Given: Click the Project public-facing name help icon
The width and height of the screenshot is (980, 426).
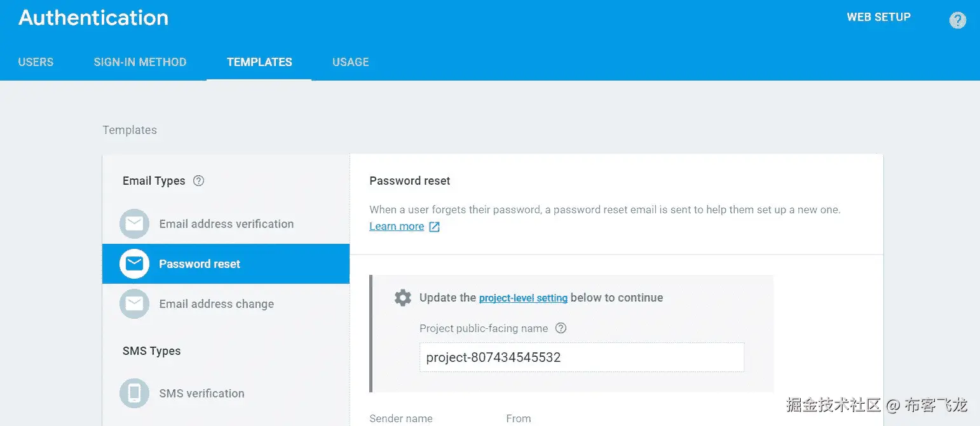Looking at the screenshot, I should point(561,328).
